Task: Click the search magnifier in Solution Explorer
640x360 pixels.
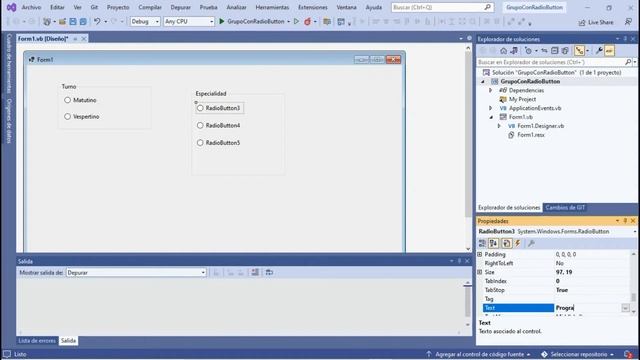Action: click(628, 62)
